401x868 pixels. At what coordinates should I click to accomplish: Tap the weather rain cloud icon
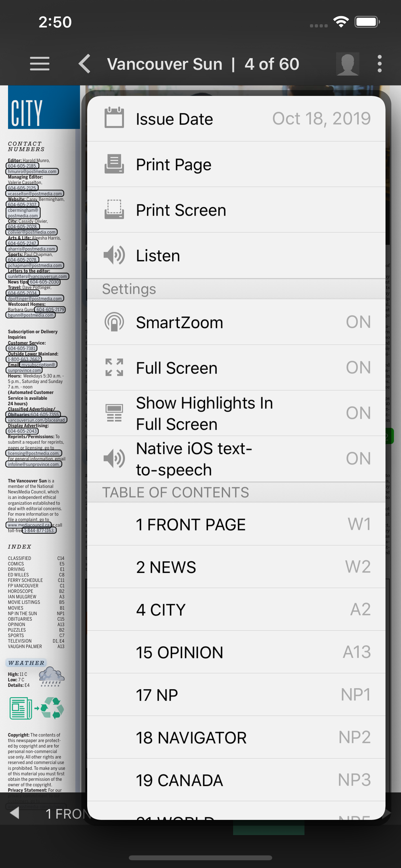coord(51,677)
